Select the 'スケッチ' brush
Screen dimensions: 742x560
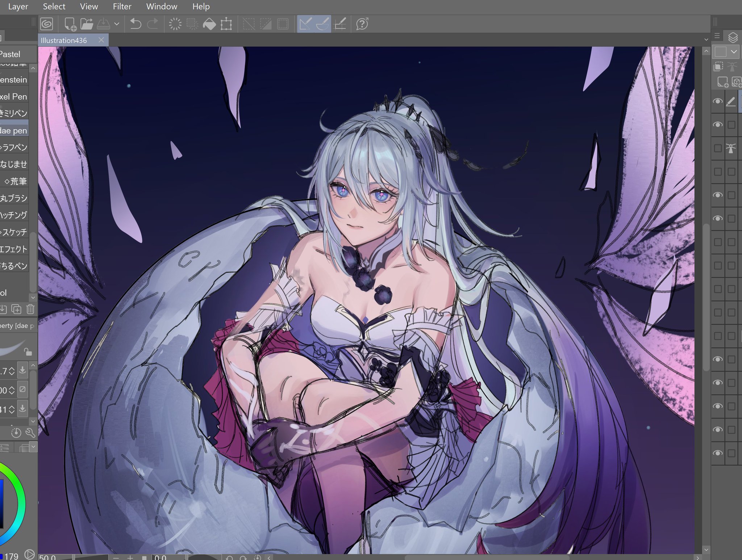pos(14,232)
